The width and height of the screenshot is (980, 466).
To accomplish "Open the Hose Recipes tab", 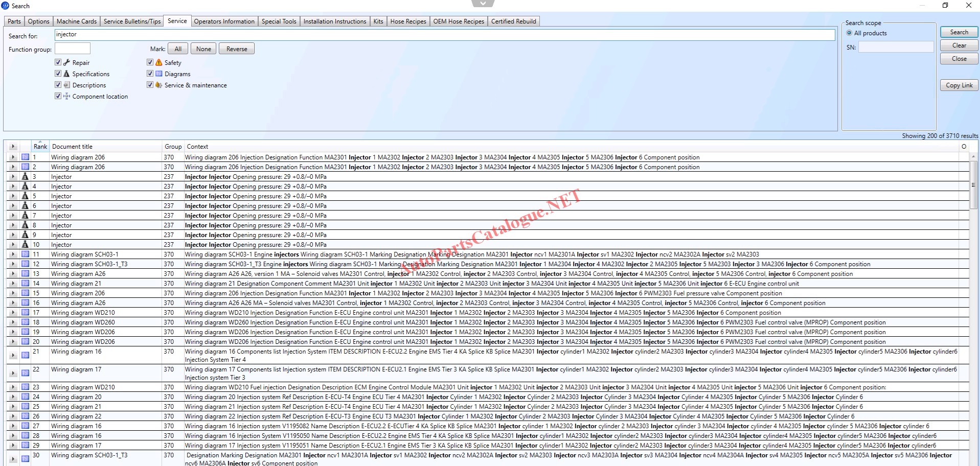I will (x=408, y=21).
